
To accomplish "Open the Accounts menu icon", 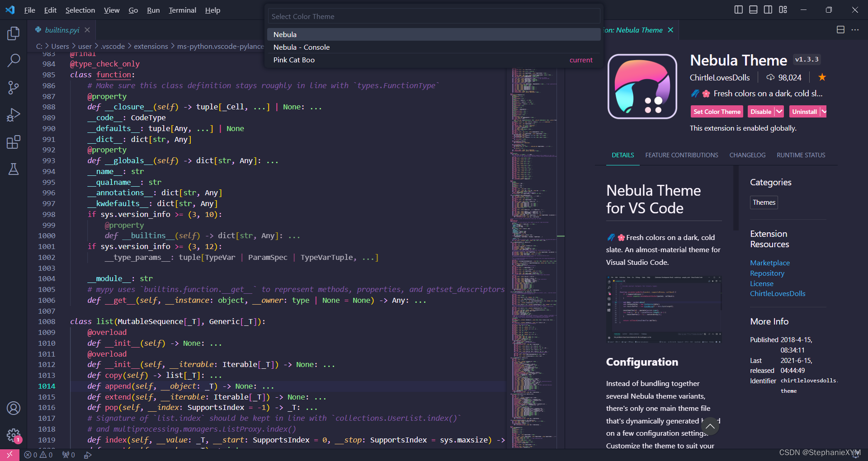I will (14, 408).
